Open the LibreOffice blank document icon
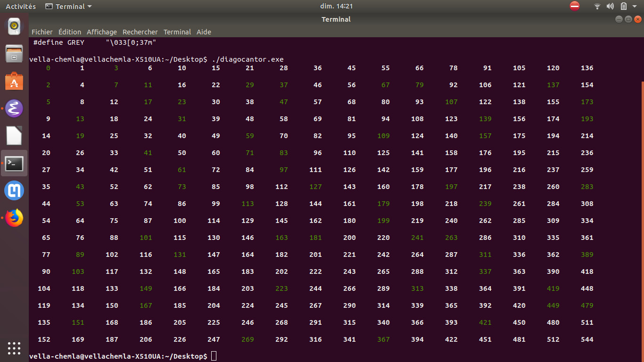 [14, 136]
